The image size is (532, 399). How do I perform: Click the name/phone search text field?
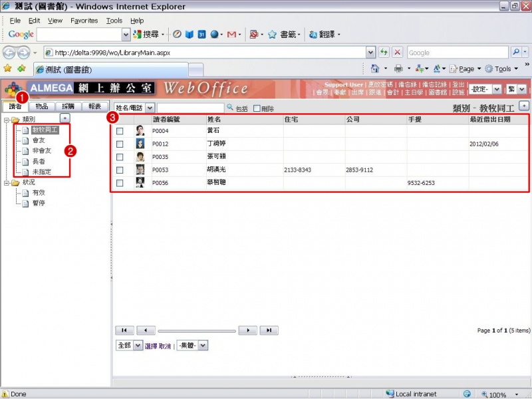(190, 108)
